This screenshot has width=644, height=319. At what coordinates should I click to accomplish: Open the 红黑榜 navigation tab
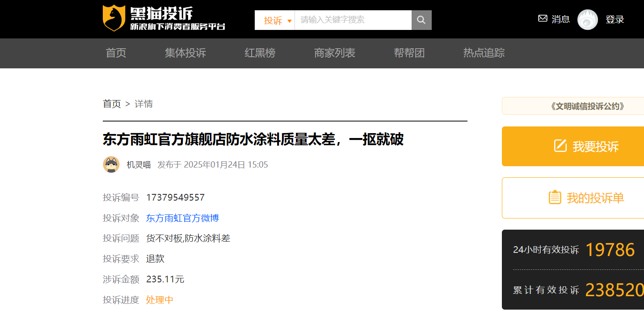coord(260,53)
